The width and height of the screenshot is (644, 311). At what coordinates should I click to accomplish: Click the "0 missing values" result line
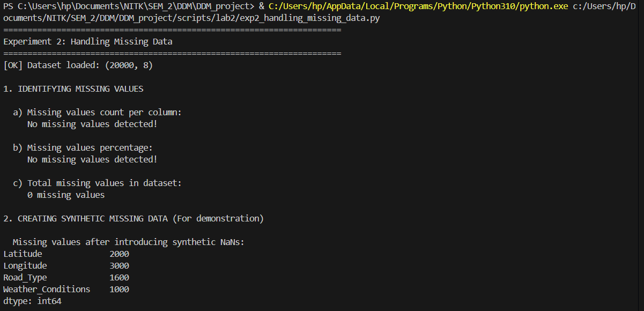click(66, 195)
